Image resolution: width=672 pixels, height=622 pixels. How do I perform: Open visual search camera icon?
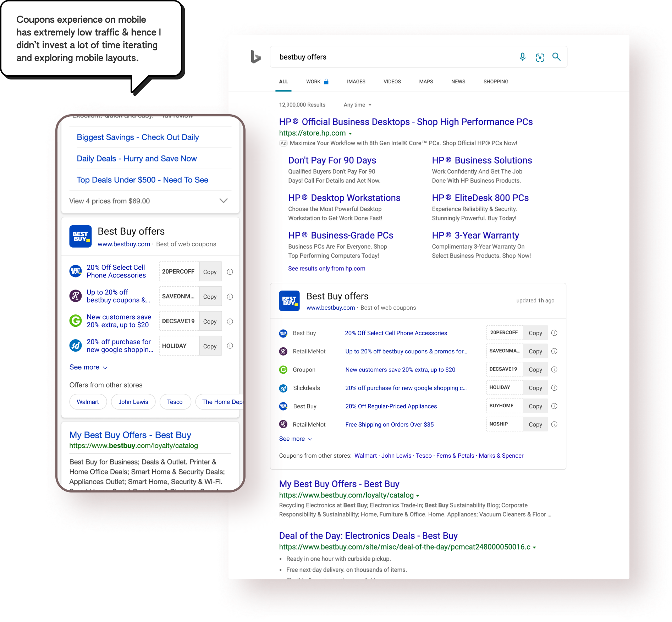540,57
